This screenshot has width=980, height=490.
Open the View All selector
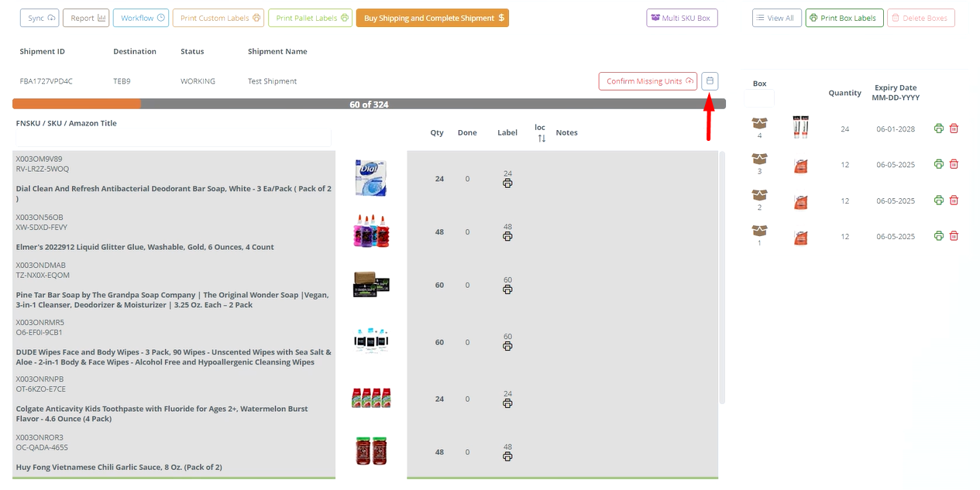[x=776, y=17]
